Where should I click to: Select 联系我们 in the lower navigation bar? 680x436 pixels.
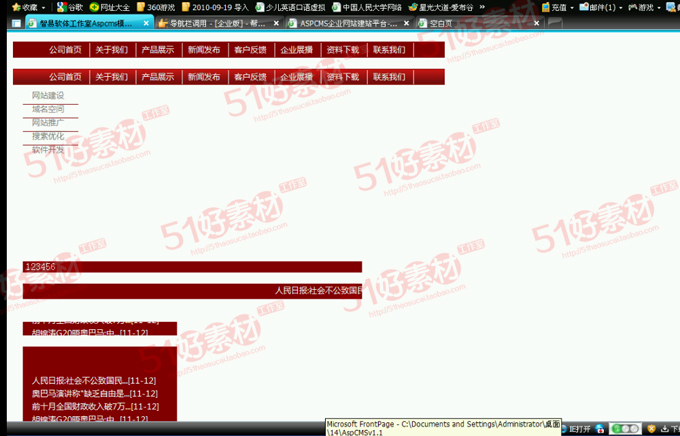coord(389,77)
